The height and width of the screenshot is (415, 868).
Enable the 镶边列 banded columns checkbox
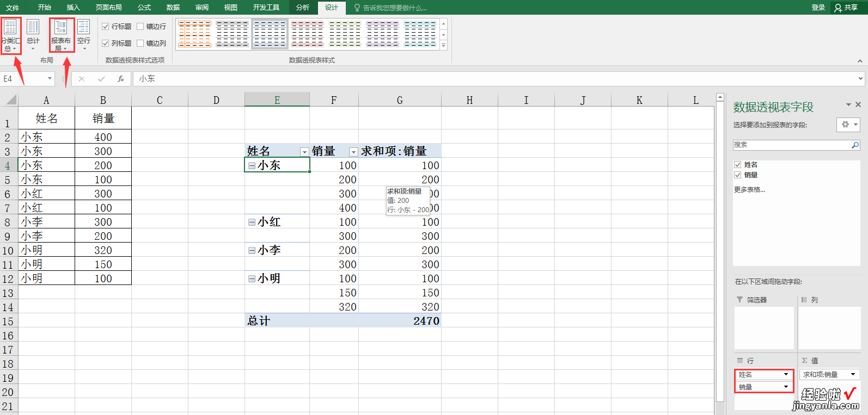(140, 43)
